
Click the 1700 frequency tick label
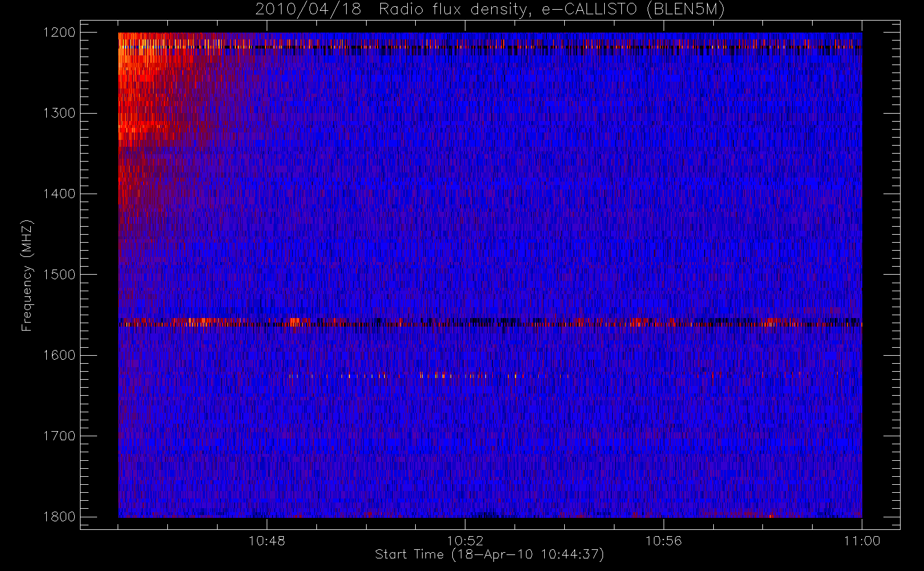point(59,436)
